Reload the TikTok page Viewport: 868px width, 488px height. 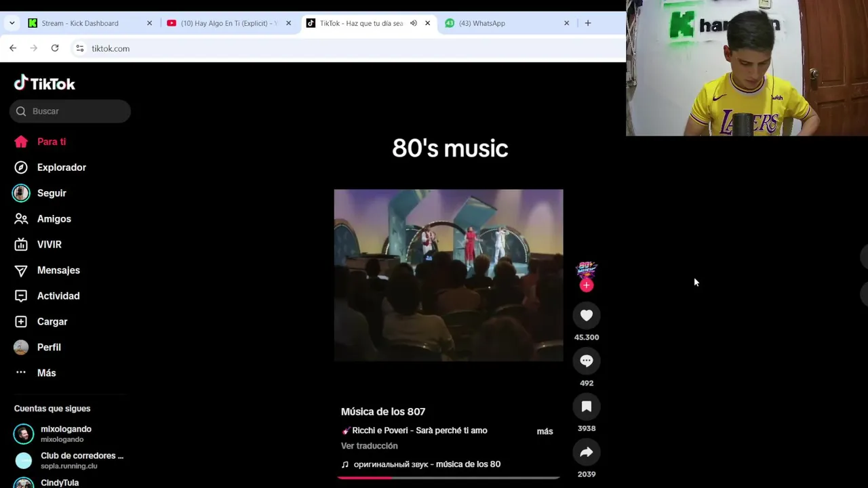pos(55,48)
